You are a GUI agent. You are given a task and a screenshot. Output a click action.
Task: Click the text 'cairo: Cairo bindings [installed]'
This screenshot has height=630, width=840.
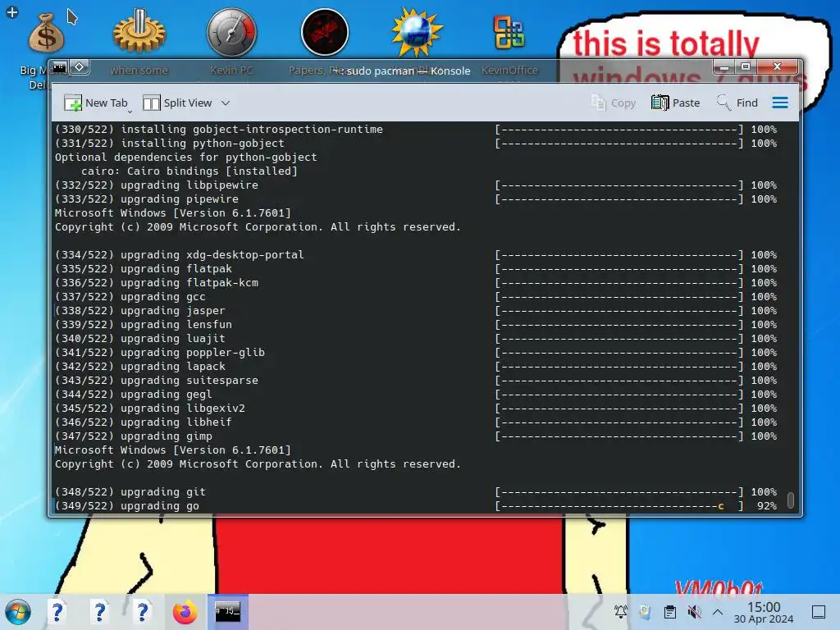click(189, 171)
